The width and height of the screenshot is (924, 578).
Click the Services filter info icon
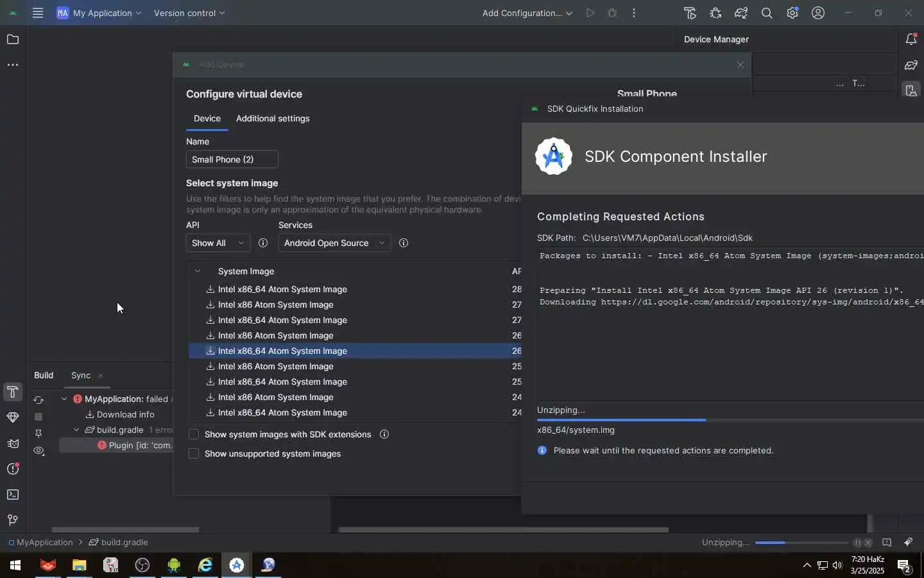point(404,243)
